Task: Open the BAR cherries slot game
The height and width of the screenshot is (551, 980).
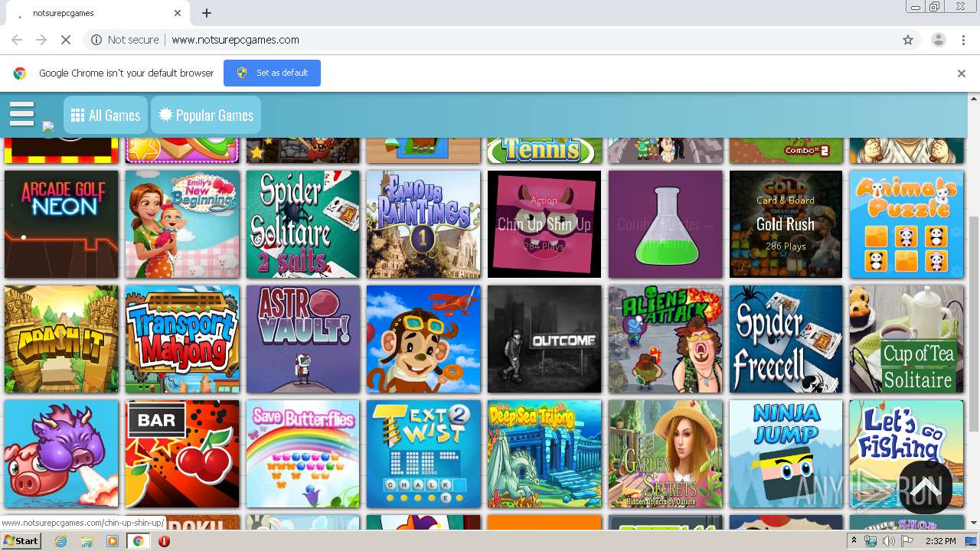Action: click(182, 454)
